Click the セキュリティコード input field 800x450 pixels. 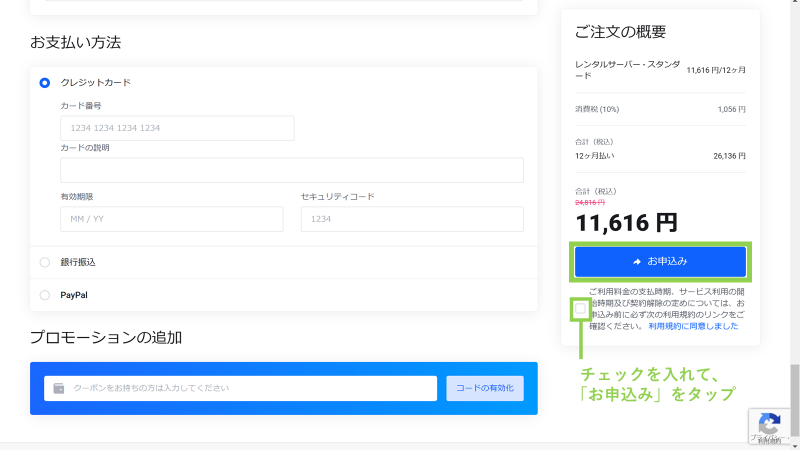coord(411,219)
